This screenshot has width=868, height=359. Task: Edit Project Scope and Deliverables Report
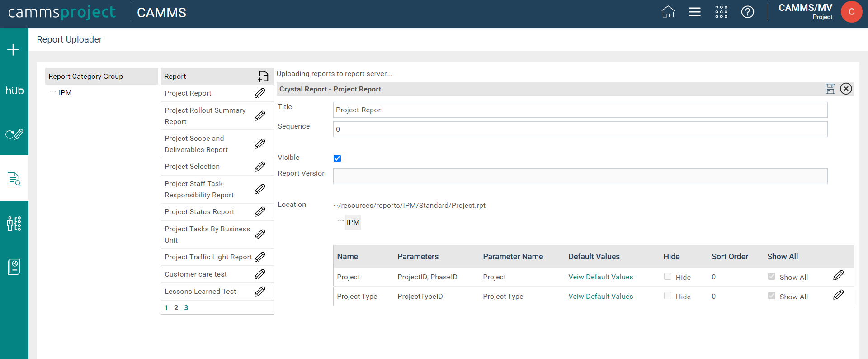[x=260, y=144]
